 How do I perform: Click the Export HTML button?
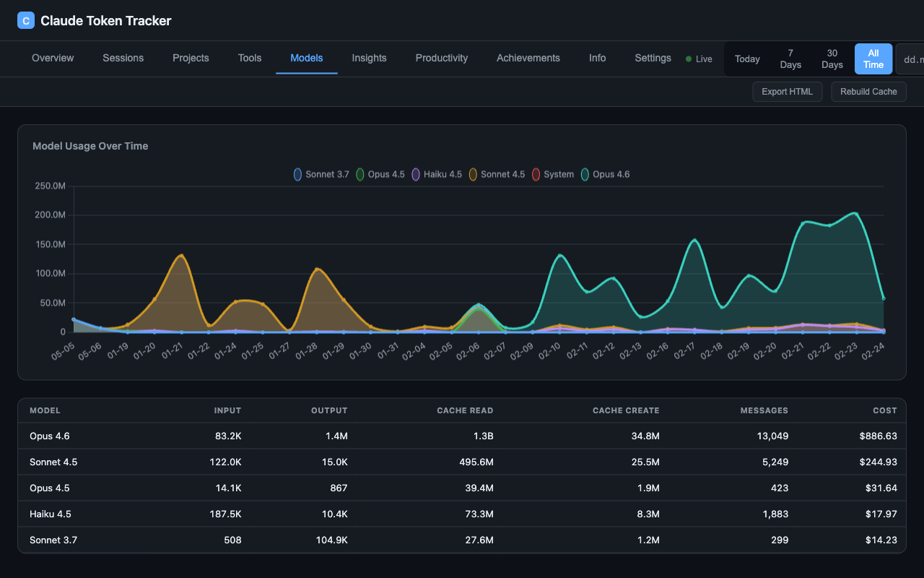click(x=787, y=92)
